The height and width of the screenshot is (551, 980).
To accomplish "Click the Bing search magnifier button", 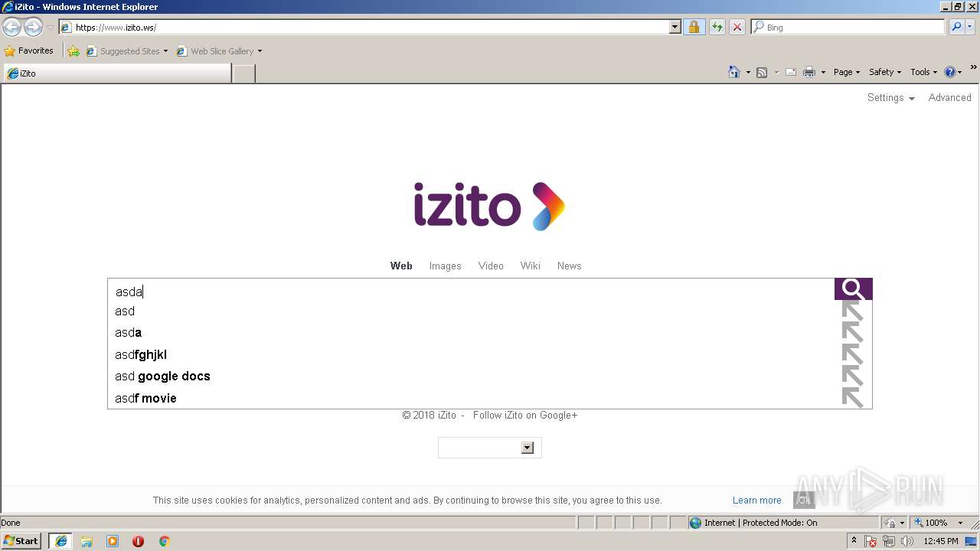I will [956, 27].
